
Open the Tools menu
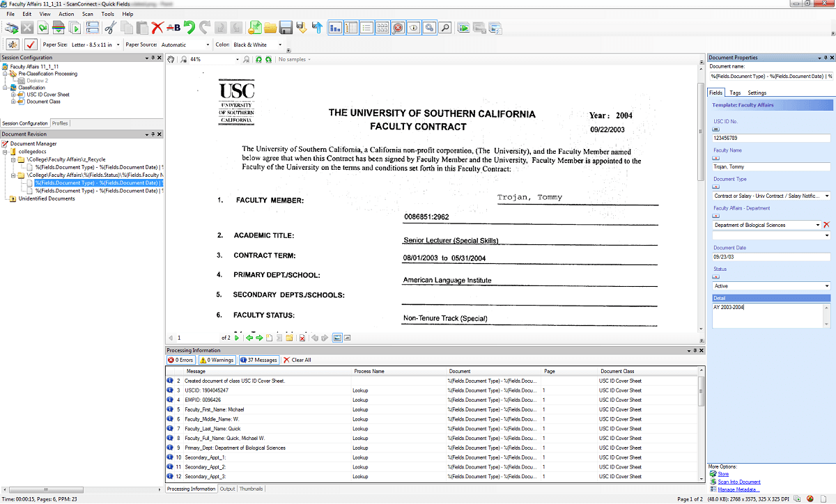[x=108, y=14]
